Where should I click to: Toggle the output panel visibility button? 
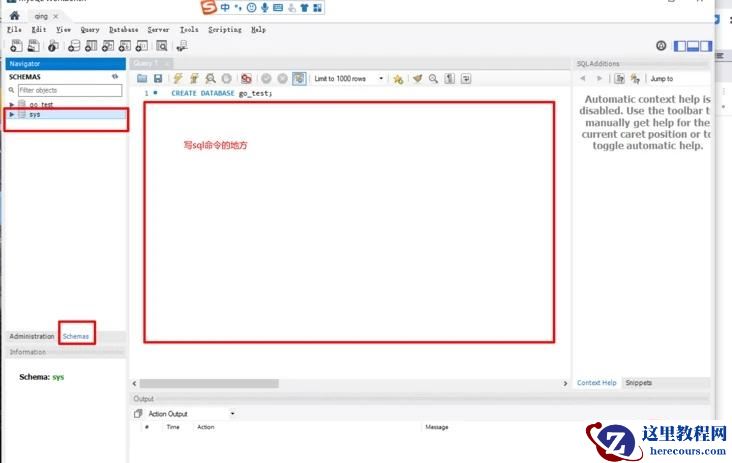click(x=693, y=46)
